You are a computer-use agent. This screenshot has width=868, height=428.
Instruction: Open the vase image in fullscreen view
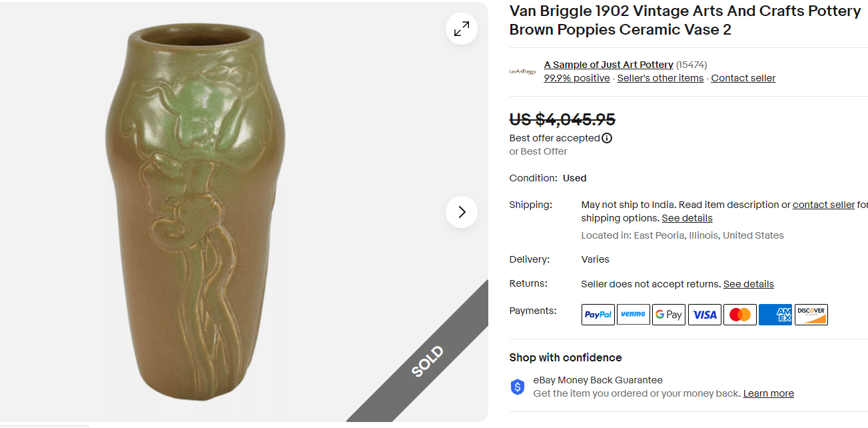(461, 29)
